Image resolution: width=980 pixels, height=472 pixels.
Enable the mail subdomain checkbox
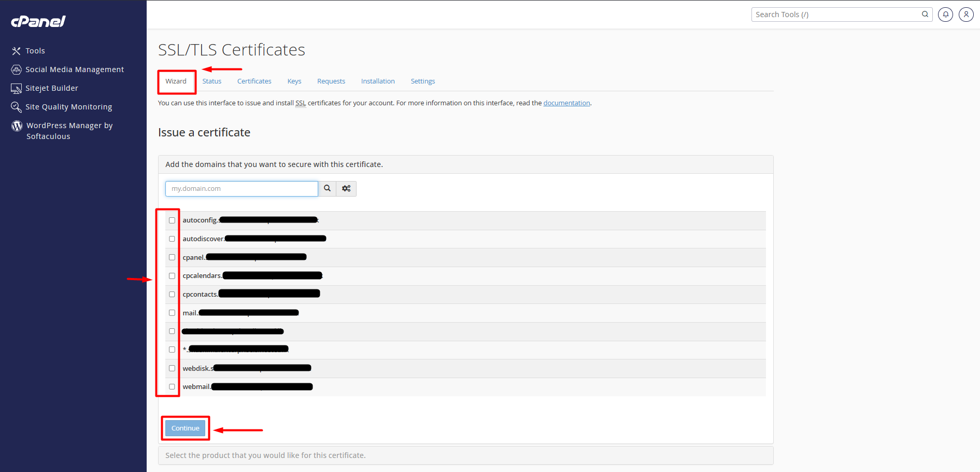click(x=172, y=313)
